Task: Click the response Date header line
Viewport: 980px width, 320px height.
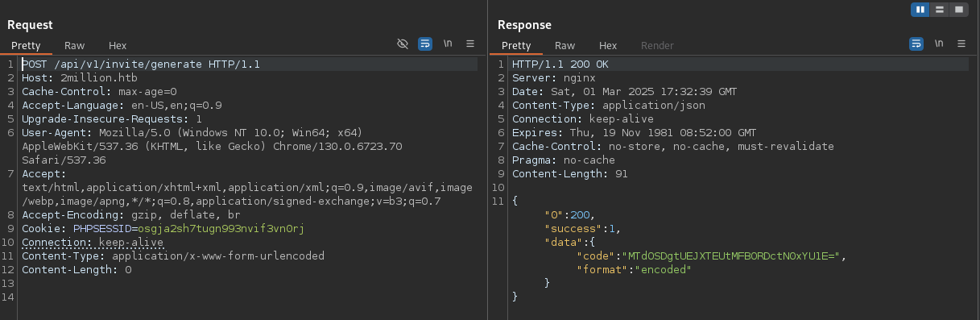Action: [x=625, y=91]
